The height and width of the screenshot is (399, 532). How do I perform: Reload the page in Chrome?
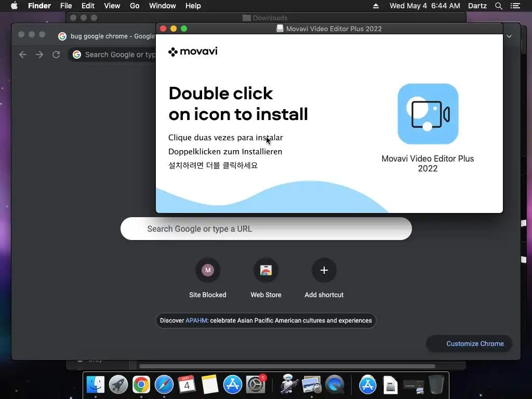56,55
